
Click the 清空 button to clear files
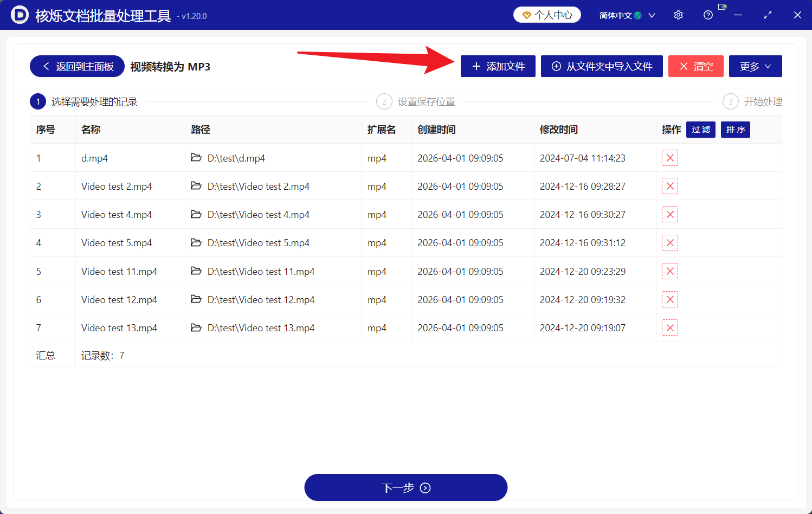695,66
